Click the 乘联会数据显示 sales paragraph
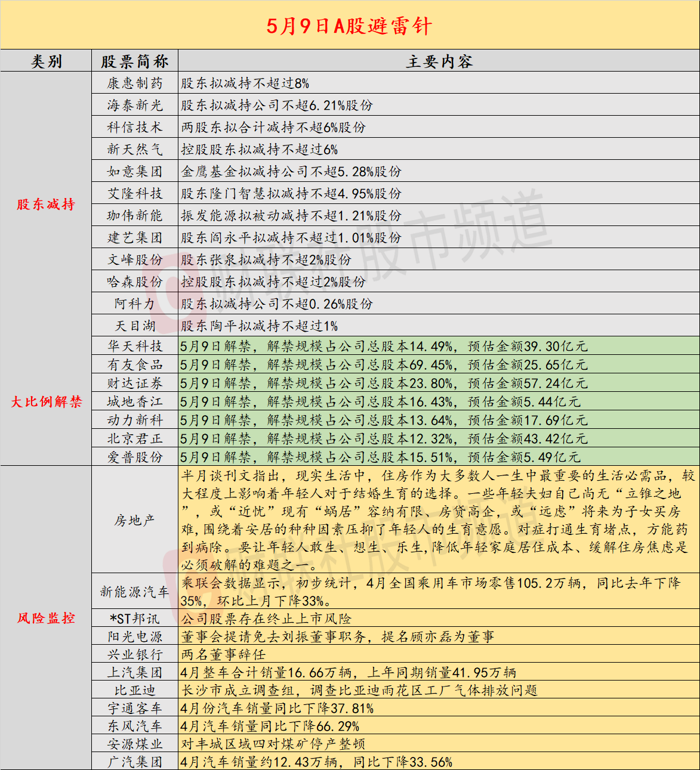700x770 pixels. tap(439, 591)
